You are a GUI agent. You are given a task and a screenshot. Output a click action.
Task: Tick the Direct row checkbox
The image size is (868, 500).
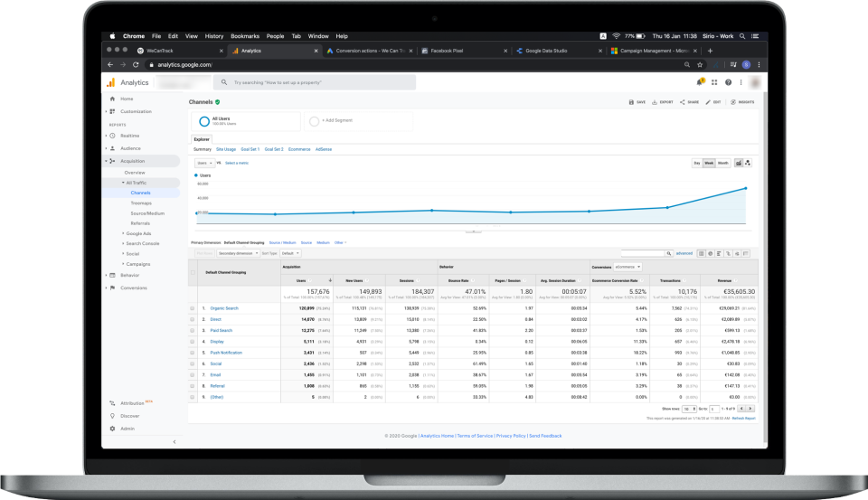193,319
